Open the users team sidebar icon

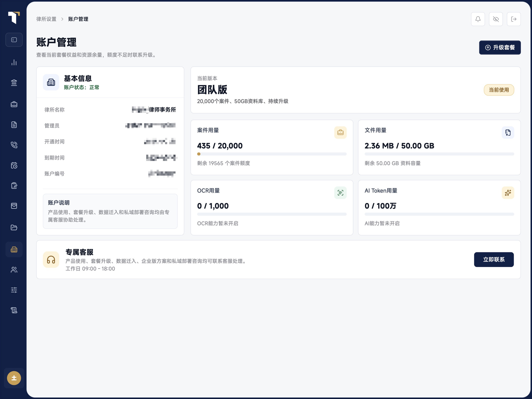point(14,270)
